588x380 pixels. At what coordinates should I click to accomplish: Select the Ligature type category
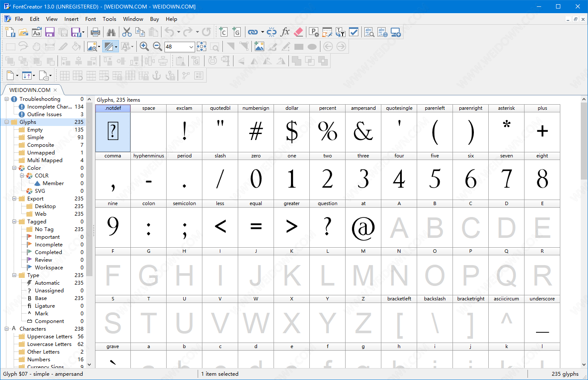pos(45,306)
